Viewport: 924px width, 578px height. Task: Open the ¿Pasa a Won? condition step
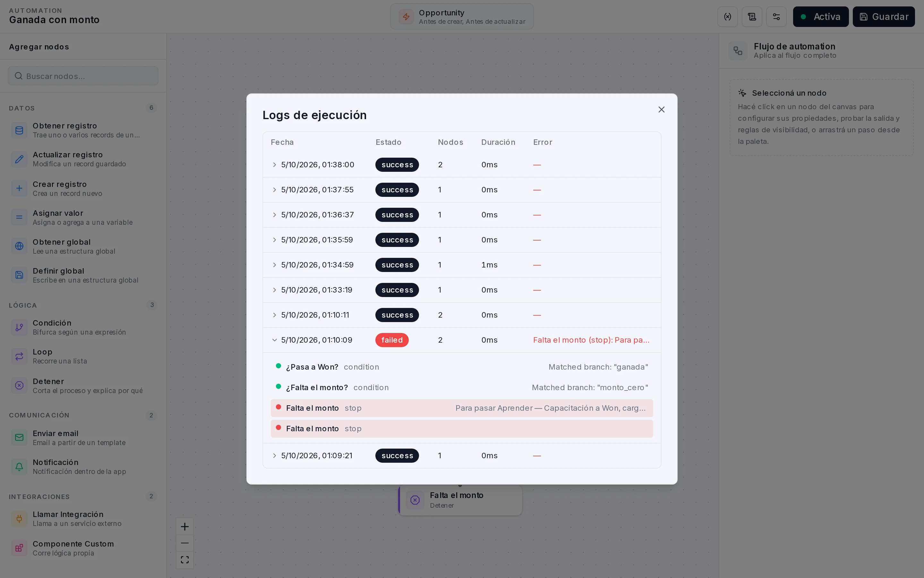pyautogui.click(x=462, y=367)
